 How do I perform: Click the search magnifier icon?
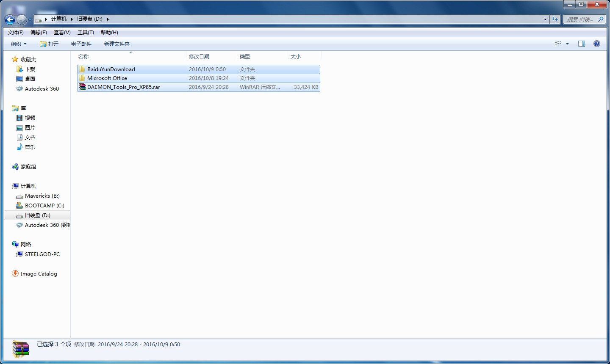601,19
